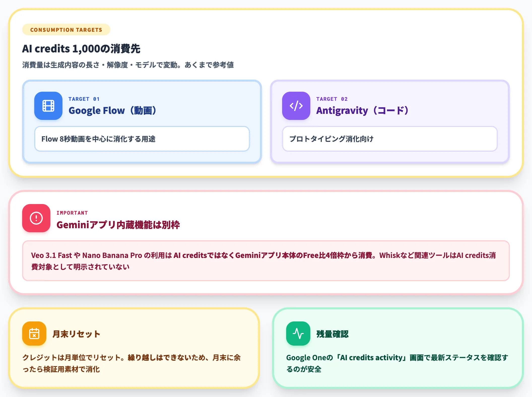Select the AI credits 1,000の消費先 heading
532x397 pixels.
pyautogui.click(x=81, y=49)
